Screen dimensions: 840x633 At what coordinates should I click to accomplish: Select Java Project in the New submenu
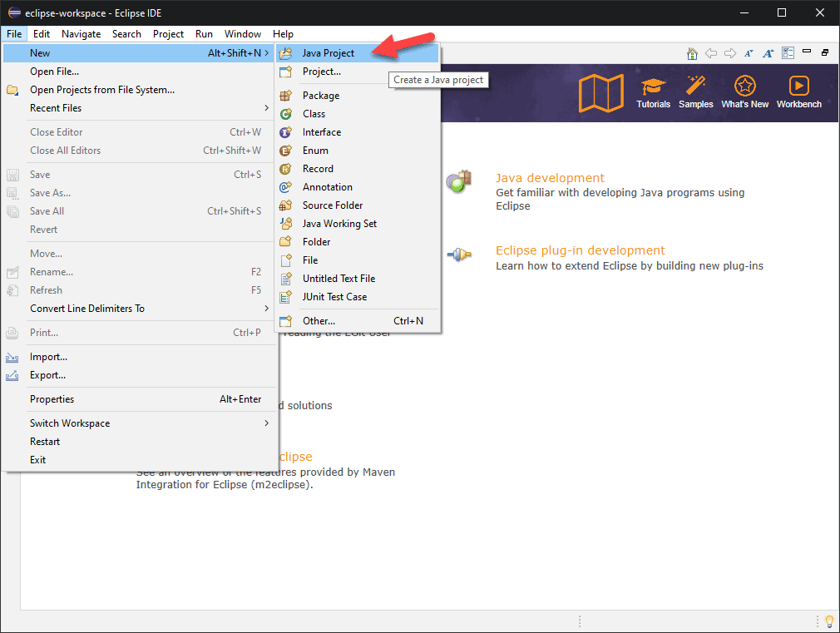358,53
